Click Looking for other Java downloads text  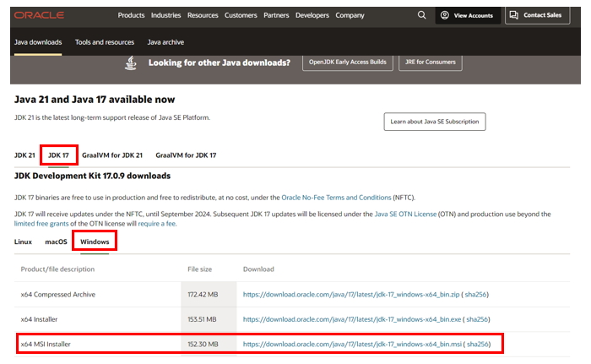220,62
